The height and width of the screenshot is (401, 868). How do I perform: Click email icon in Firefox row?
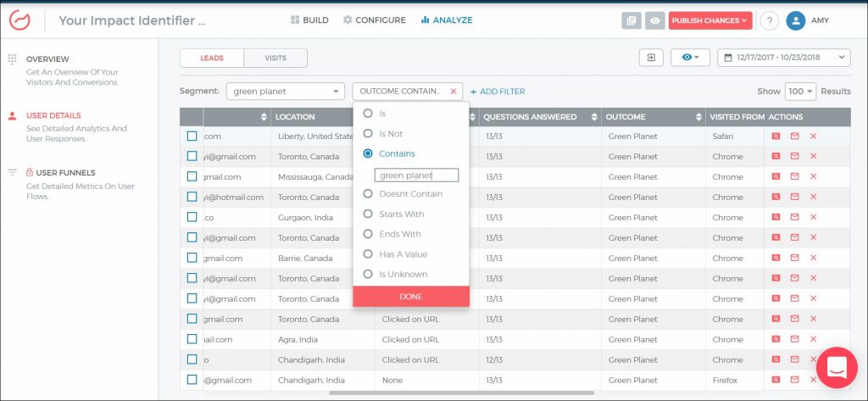pyautogui.click(x=794, y=380)
